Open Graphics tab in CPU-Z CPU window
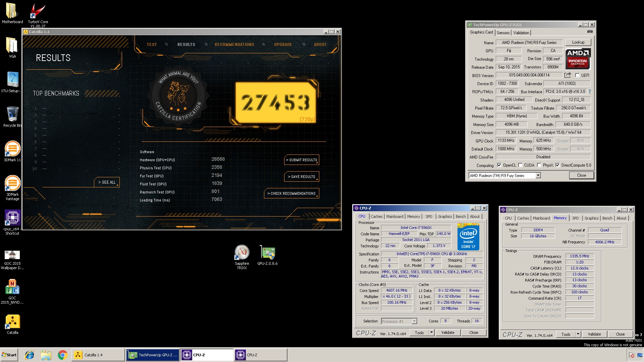This screenshot has width=644, height=362. (x=445, y=217)
